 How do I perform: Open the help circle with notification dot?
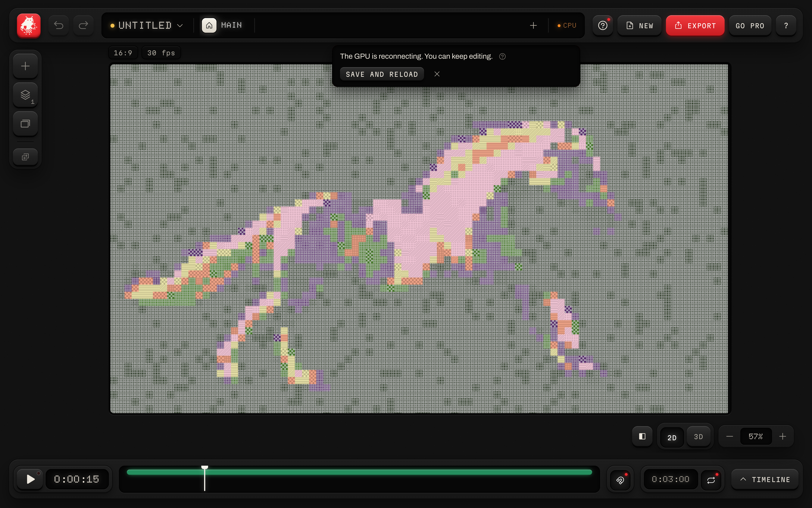[x=603, y=26]
